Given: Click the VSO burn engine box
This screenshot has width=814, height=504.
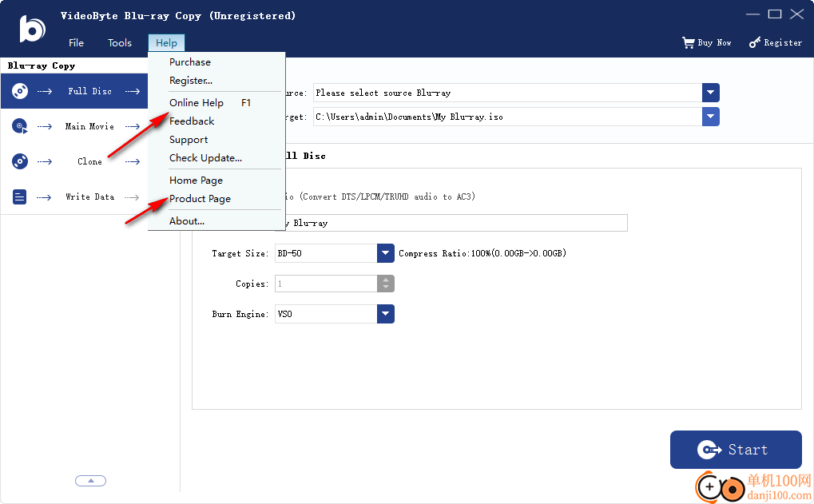Looking at the screenshot, I should (326, 314).
